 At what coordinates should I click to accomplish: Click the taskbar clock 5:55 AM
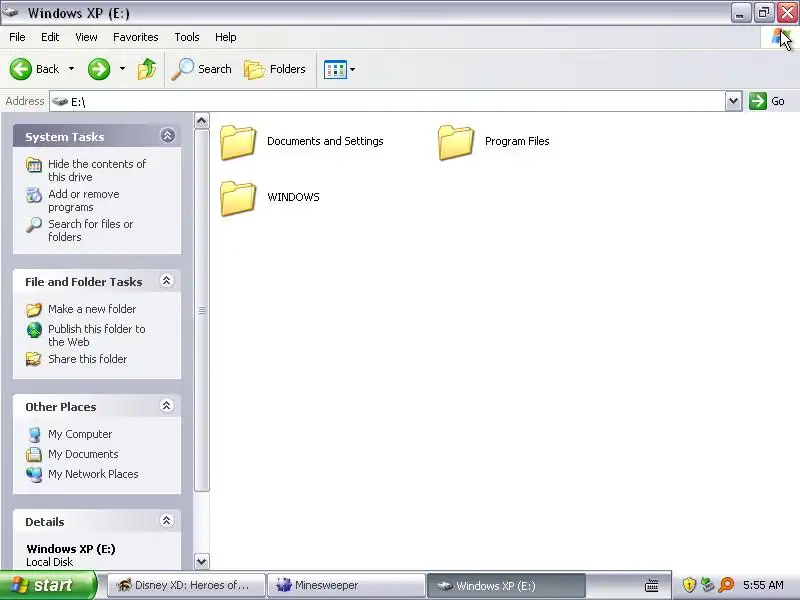pyautogui.click(x=763, y=585)
